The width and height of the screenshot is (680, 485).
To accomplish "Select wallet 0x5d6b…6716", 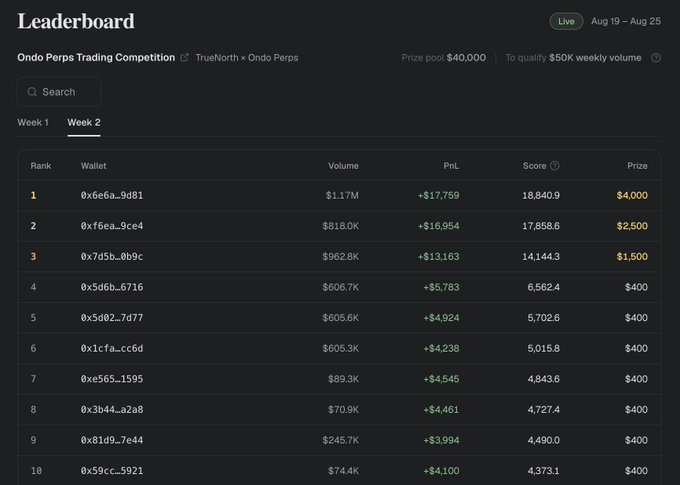I will (x=112, y=287).
